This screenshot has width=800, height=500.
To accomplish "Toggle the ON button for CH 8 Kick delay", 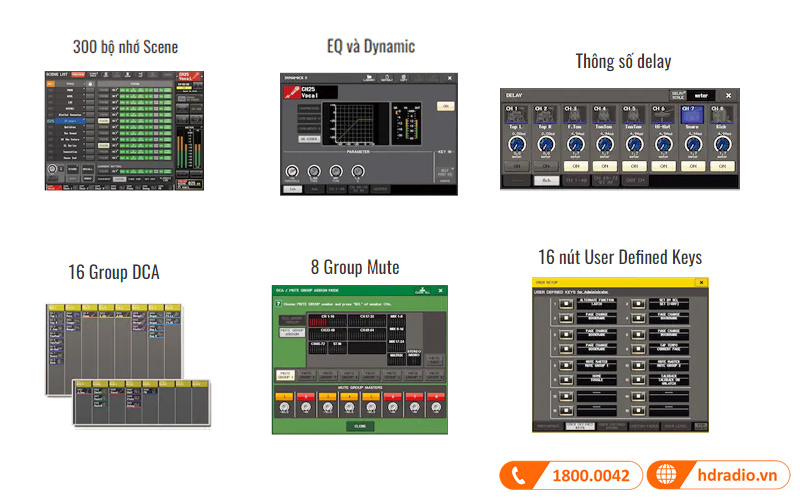I will tap(721, 166).
